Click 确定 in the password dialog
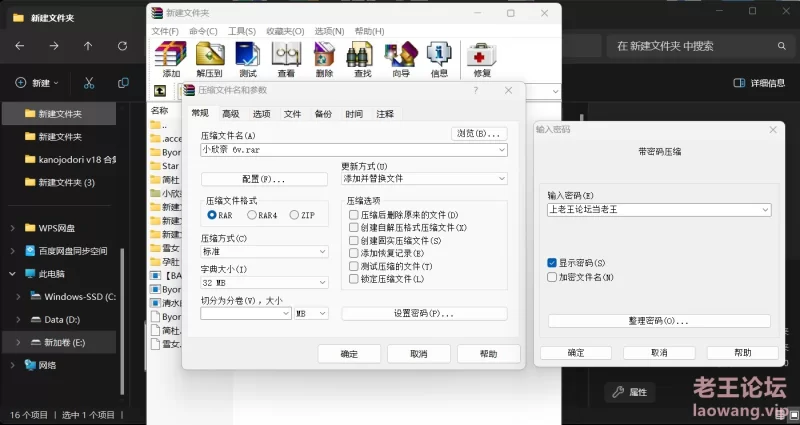The height and width of the screenshot is (425, 800). [x=576, y=353]
